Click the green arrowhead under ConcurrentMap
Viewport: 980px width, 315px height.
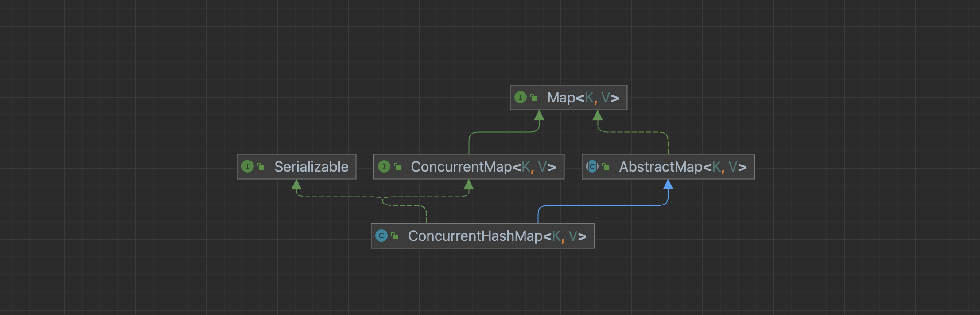click(469, 185)
